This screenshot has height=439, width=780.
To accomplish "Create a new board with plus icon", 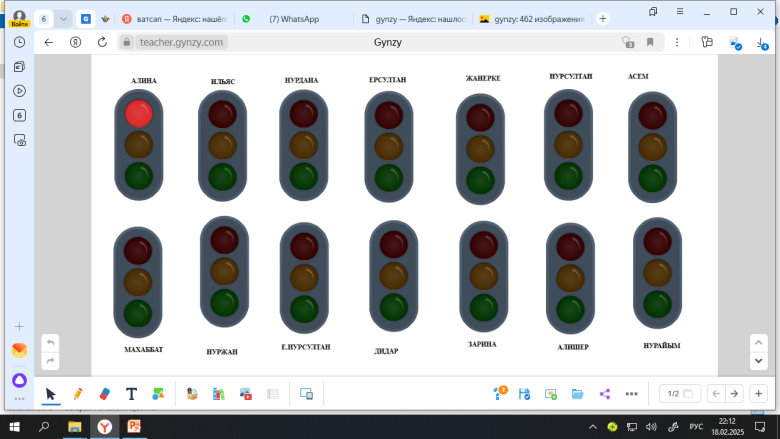I will pyautogui.click(x=551, y=394).
